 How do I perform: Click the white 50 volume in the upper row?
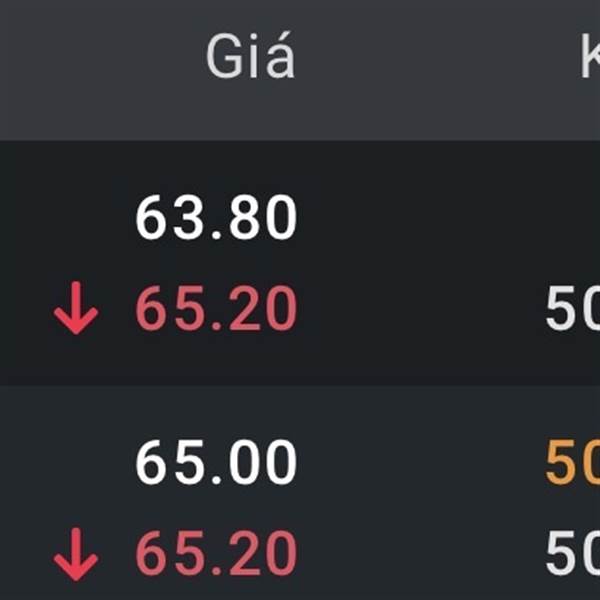[573, 308]
